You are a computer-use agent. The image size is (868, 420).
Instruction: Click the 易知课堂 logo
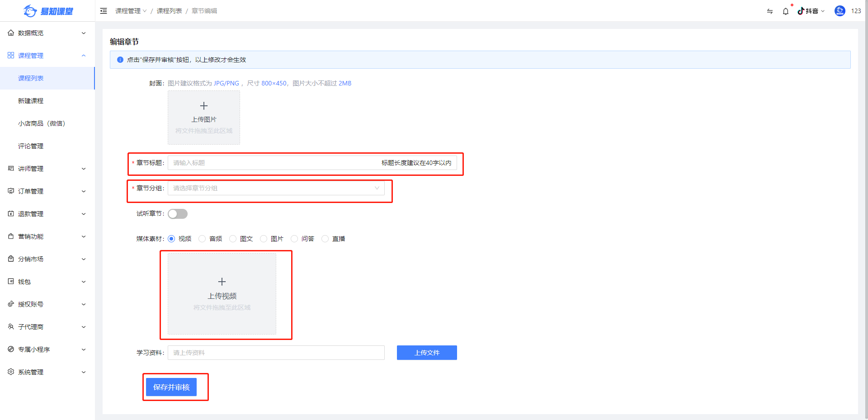(x=48, y=11)
